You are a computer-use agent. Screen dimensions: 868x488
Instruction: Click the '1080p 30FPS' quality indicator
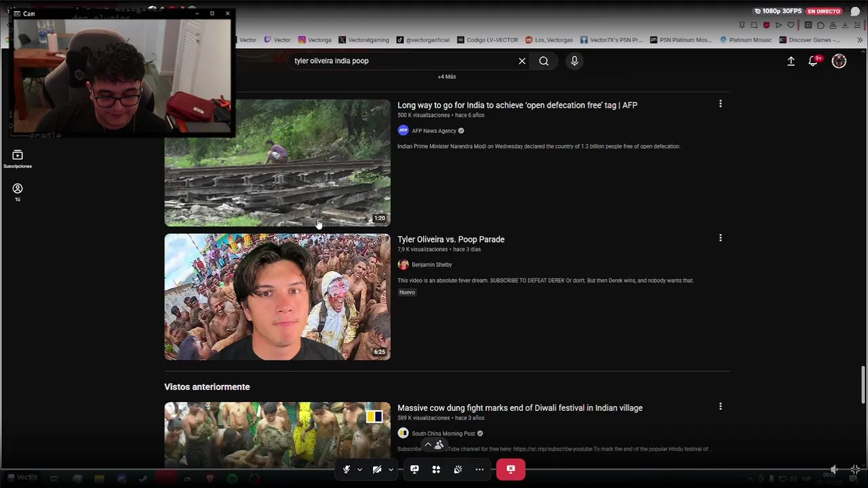coord(778,12)
